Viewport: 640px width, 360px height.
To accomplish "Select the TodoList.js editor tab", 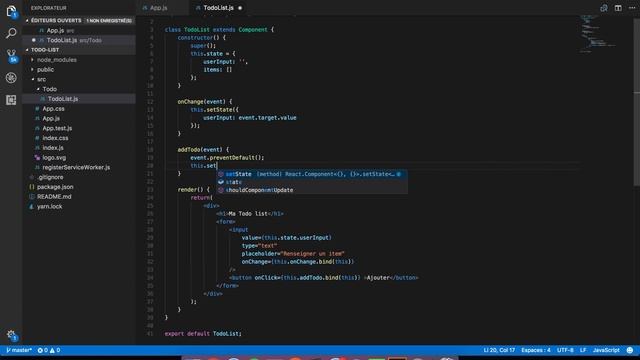I will pos(219,8).
